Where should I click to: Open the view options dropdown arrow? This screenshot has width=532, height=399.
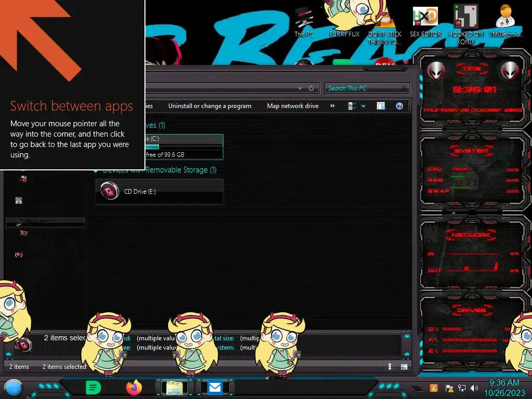(x=363, y=106)
